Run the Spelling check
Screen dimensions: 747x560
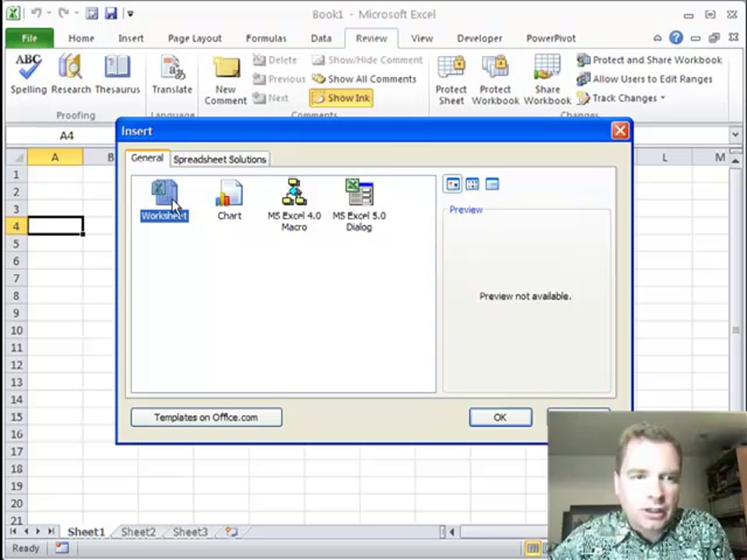[x=29, y=75]
